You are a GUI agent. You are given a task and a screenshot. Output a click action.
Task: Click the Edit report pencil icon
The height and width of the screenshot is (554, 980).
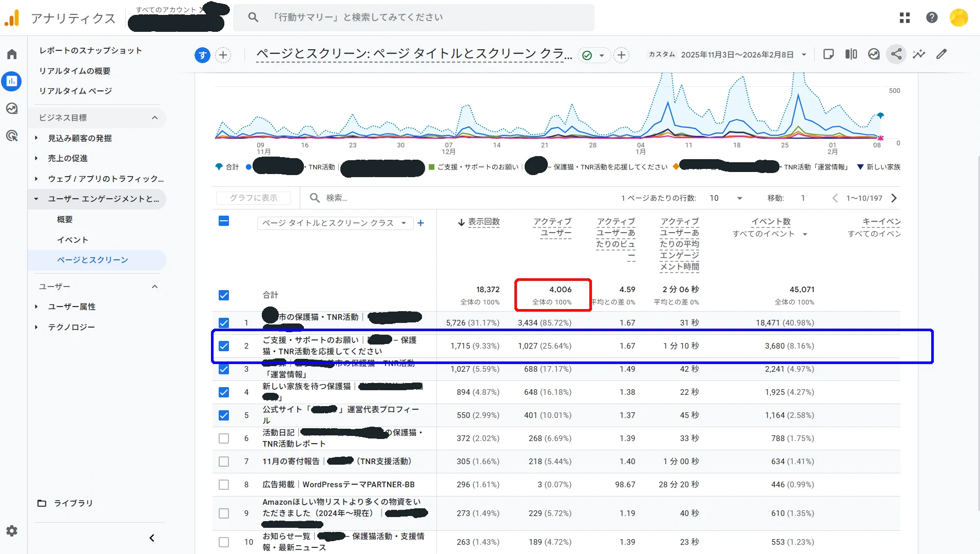[941, 54]
